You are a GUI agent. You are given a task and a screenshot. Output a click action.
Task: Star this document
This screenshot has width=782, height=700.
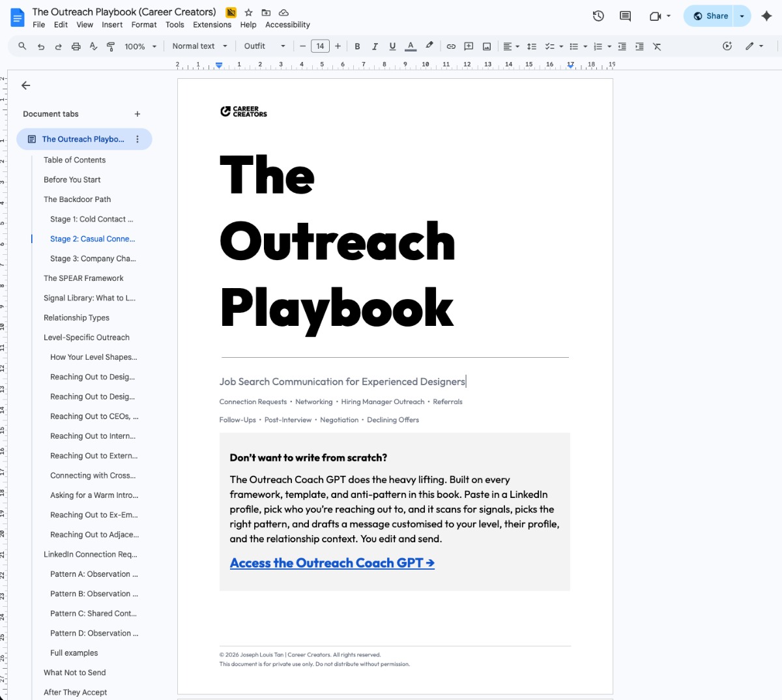coord(248,12)
